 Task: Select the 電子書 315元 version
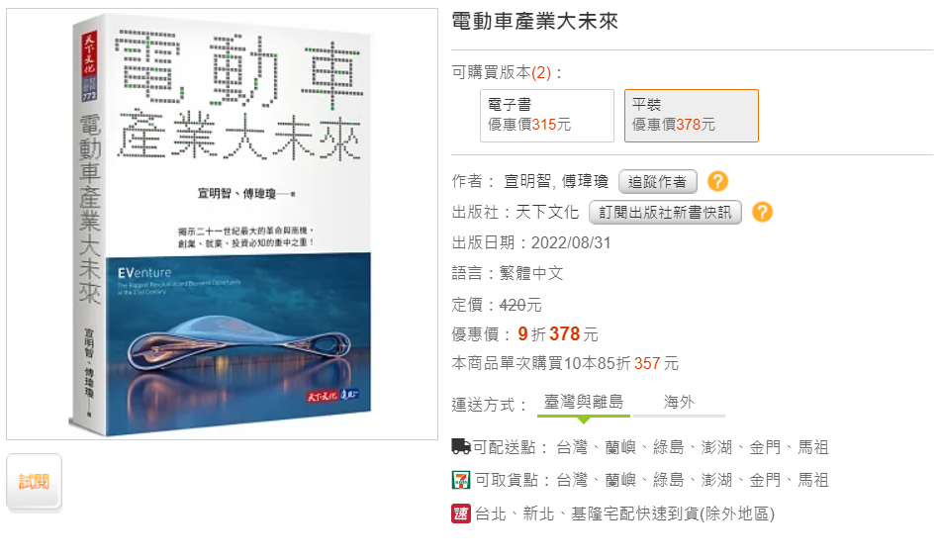point(547,116)
